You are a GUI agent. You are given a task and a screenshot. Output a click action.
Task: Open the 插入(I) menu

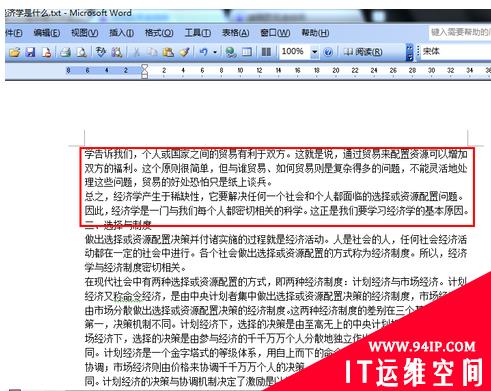tap(121, 33)
